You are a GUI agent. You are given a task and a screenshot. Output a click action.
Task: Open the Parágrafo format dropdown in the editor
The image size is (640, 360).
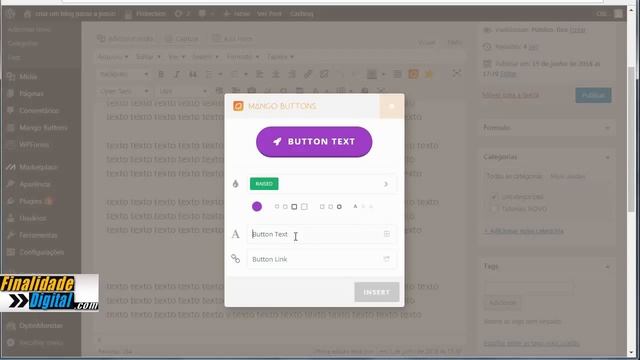click(x=124, y=74)
